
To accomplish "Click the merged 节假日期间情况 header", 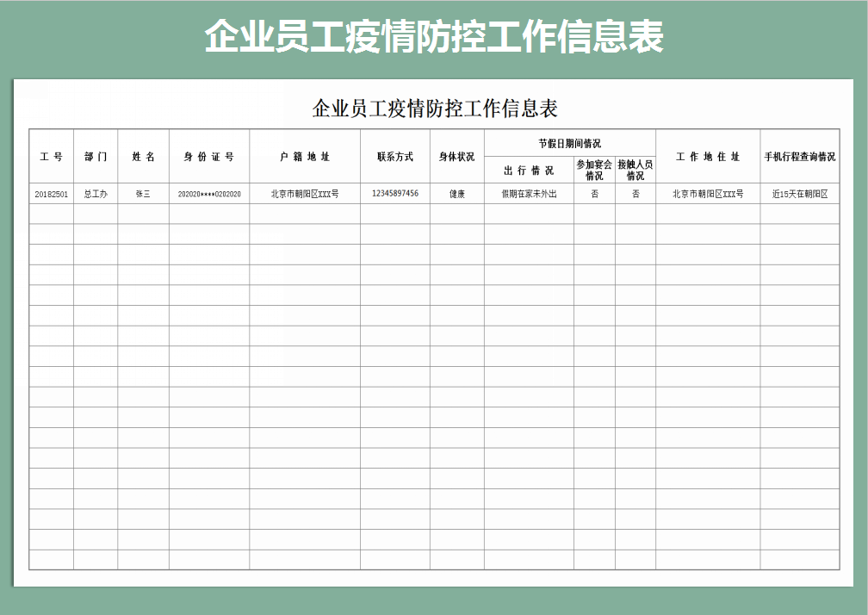I will click(571, 141).
